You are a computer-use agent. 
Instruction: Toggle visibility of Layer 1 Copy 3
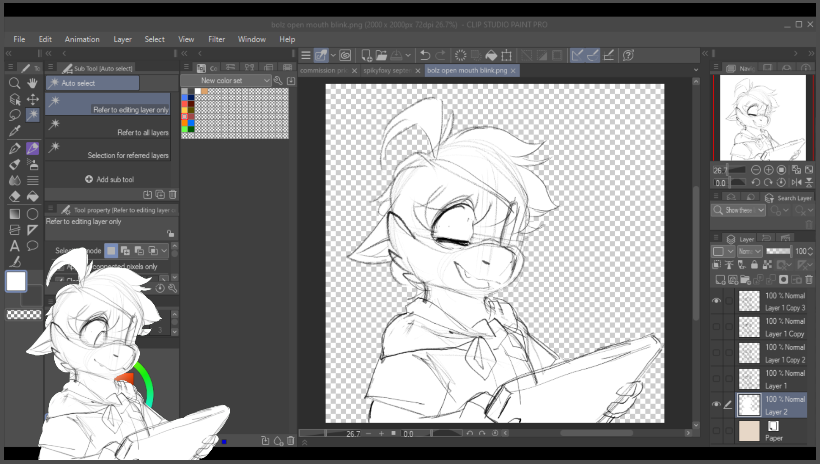(716, 301)
